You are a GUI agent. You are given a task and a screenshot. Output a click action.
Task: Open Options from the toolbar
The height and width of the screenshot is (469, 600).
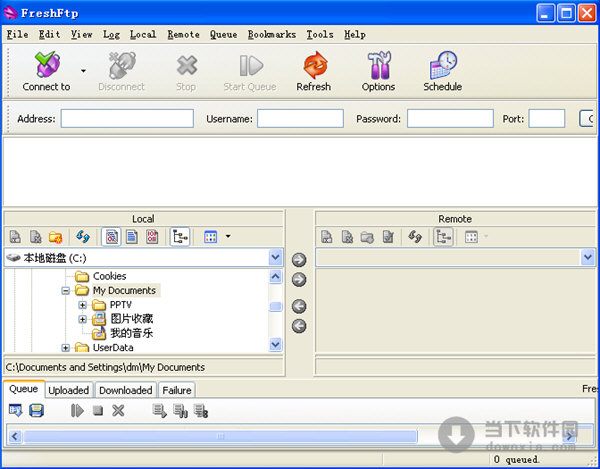[378, 72]
